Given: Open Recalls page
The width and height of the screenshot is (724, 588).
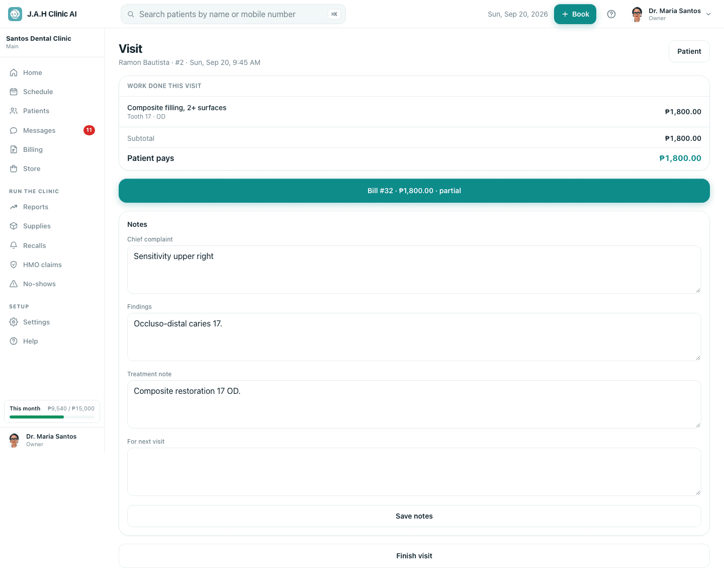Looking at the screenshot, I should (52, 245).
